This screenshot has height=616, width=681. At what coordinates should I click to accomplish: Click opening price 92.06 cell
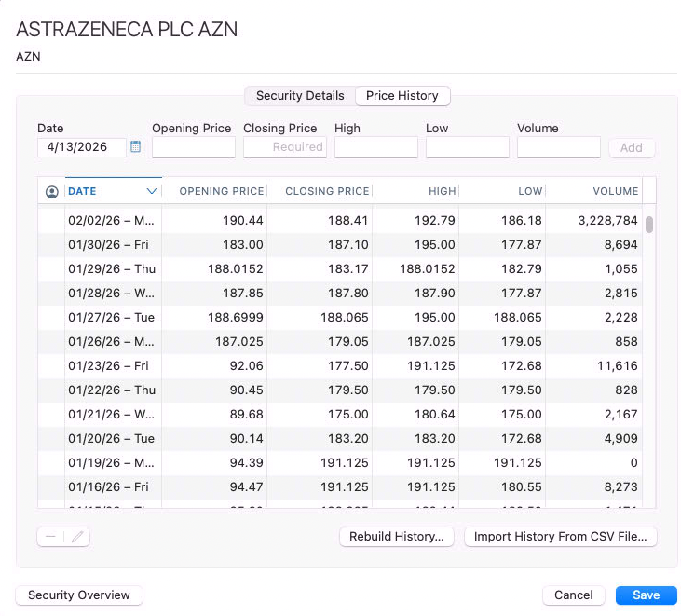click(246, 366)
